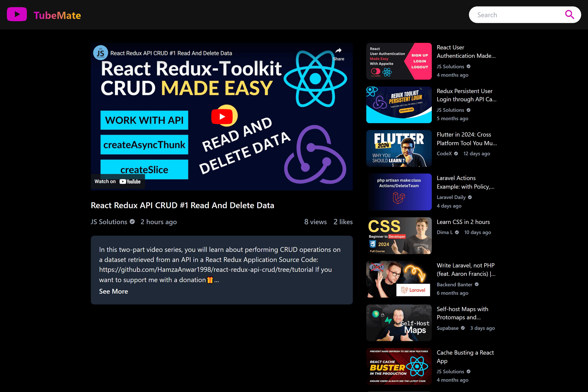Image resolution: width=588 pixels, height=392 pixels.
Task: Open Cache Busting a React App title
Action: (x=465, y=357)
